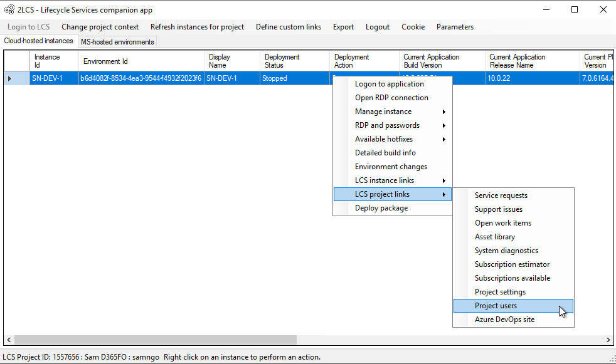Screen dimensions: 616x364
Task: Click Login to LCS menu item
Action: click(x=29, y=27)
